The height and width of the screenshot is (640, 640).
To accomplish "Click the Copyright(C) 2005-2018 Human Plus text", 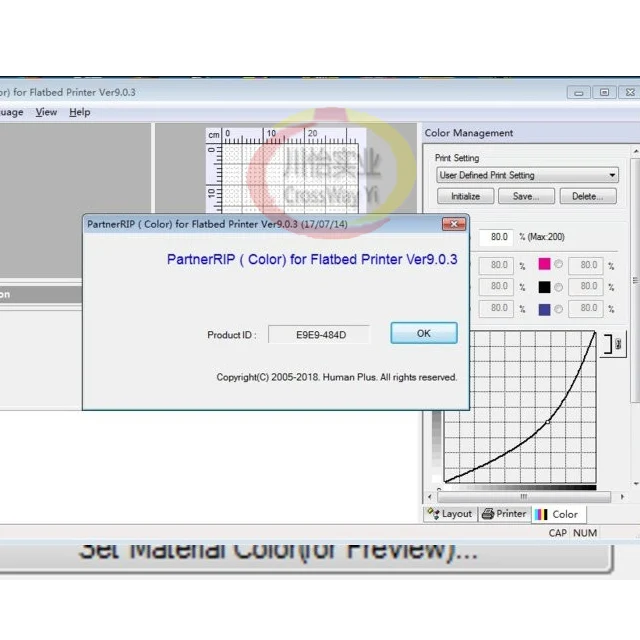I will click(337, 377).
